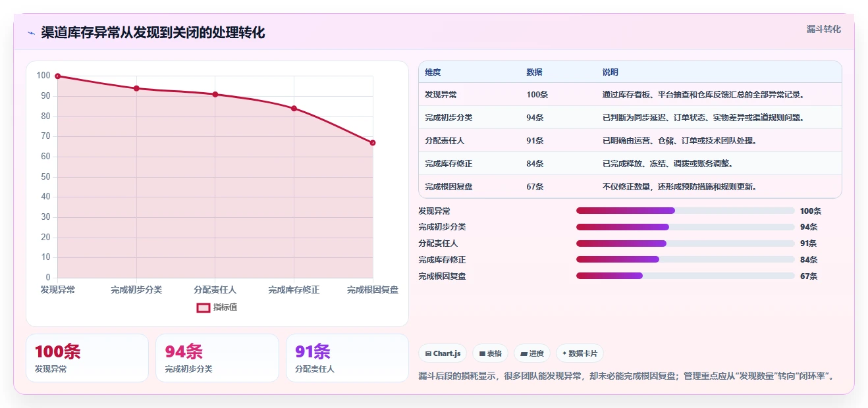
Task: Click the 完成根因复盘 data point on chart
Action: (373, 143)
